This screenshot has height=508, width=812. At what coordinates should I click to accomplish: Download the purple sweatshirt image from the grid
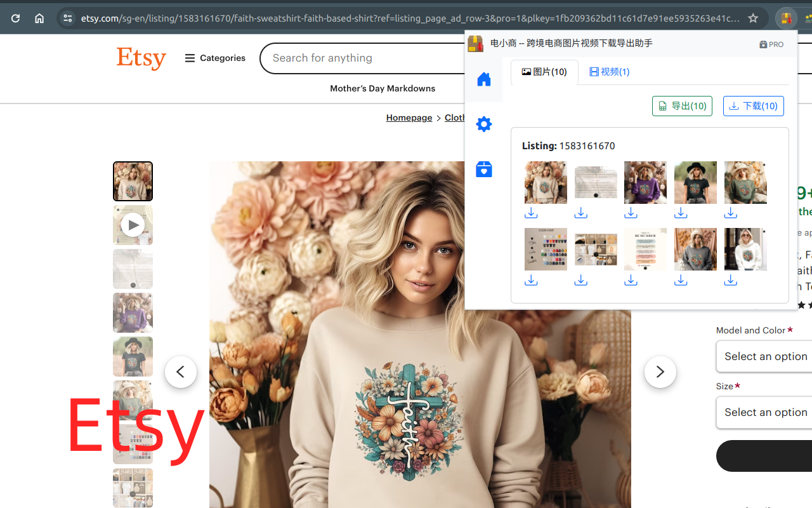631,212
